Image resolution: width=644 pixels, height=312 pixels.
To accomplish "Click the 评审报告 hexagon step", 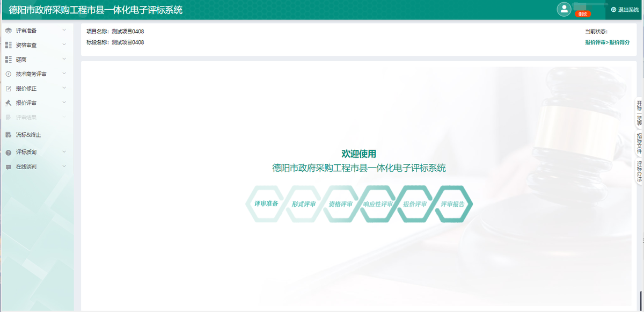I will pyautogui.click(x=453, y=204).
